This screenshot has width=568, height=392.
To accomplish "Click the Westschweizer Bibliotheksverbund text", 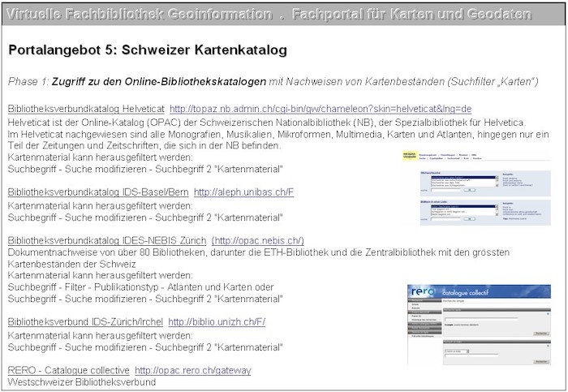I will click(x=82, y=382).
